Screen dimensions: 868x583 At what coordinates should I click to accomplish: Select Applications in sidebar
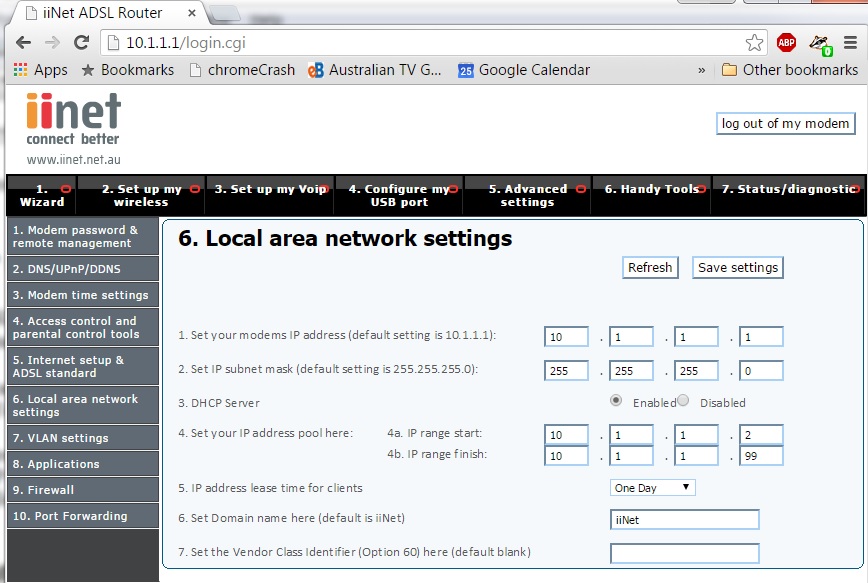(83, 464)
